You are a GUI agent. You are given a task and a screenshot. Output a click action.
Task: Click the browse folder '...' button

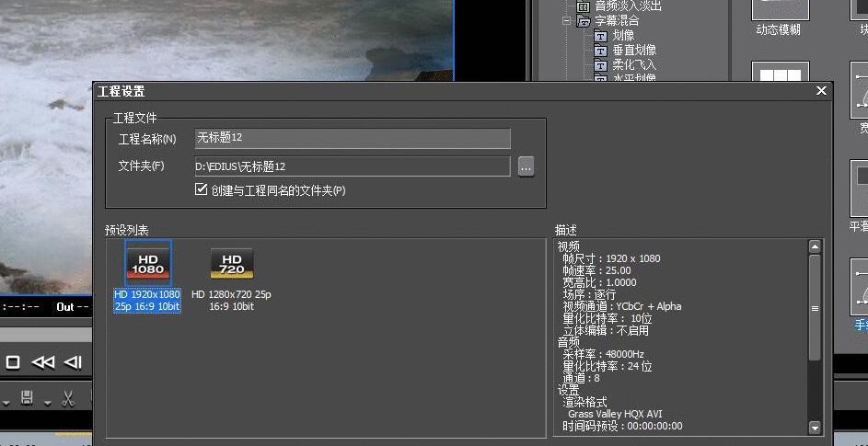point(526,166)
